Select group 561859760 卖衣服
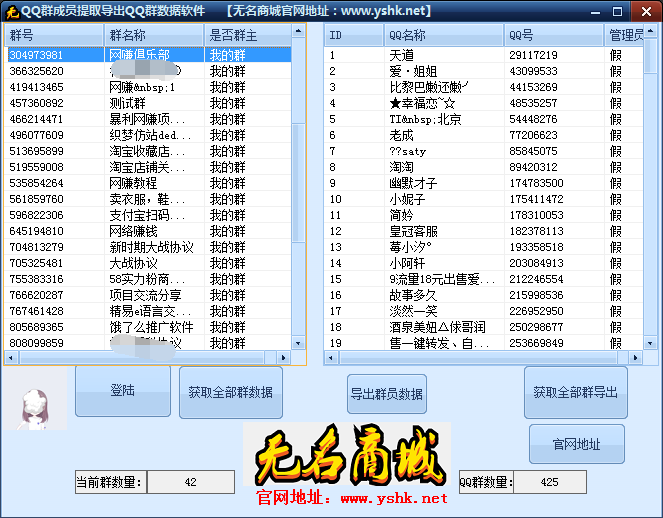The height and width of the screenshot is (518, 663). click(148, 199)
